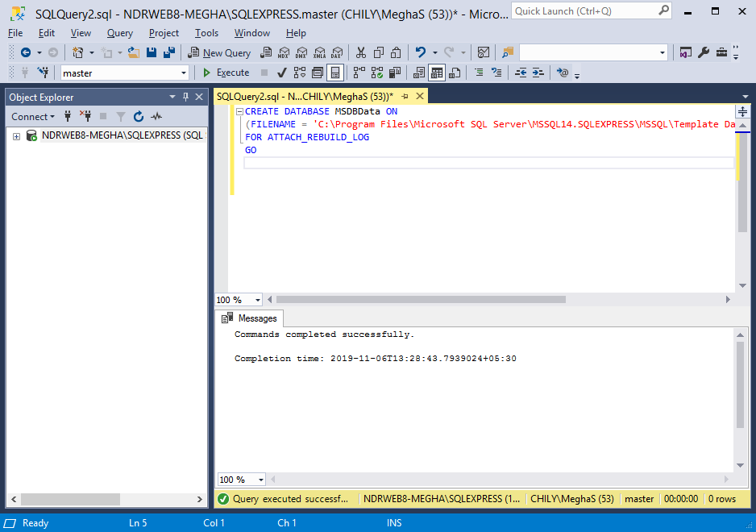756x532 pixels.
Task: Open the File menu
Action: click(x=15, y=33)
